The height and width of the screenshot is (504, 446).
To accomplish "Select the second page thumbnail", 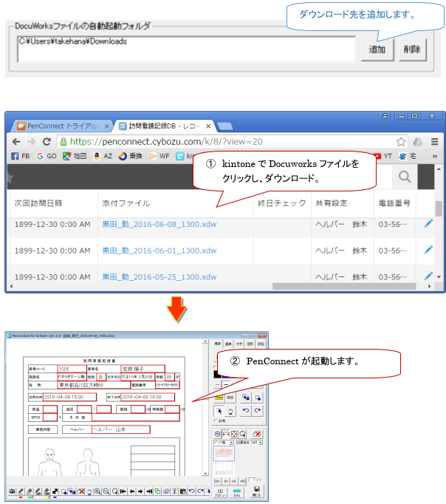I will click(224, 469).
